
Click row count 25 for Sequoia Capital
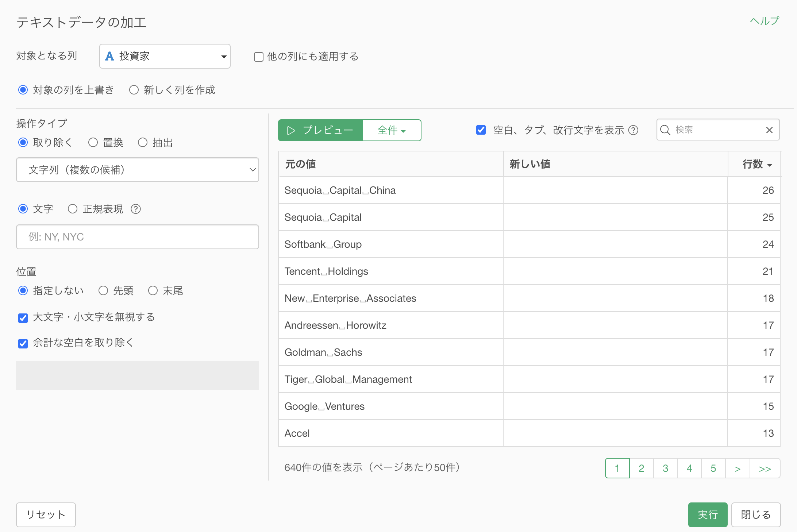768,217
